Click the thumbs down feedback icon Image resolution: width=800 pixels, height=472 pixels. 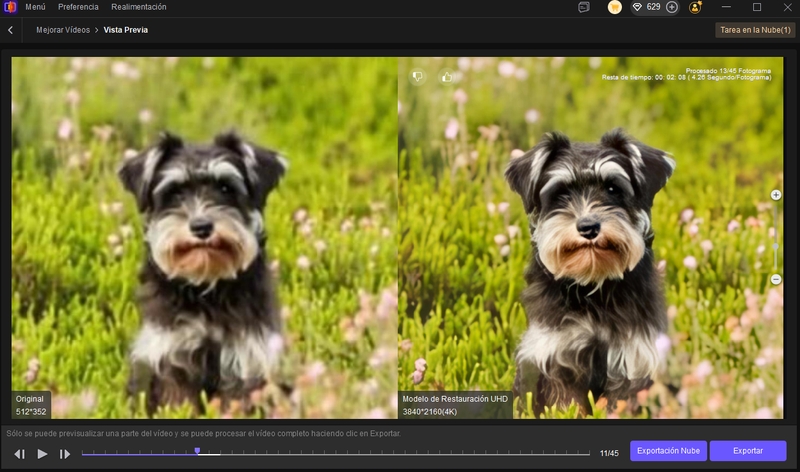(418, 76)
